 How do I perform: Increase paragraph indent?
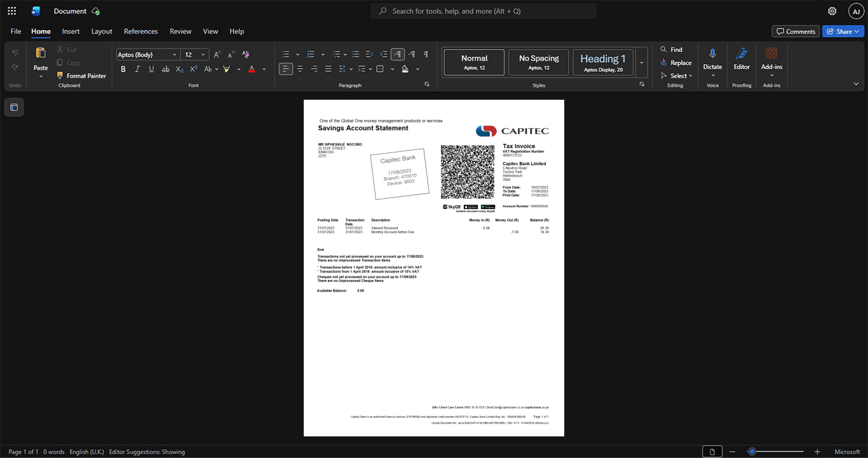pos(384,55)
